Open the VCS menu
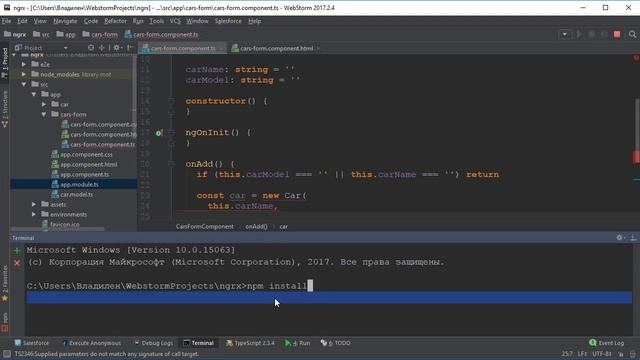This screenshot has height=360, width=640. click(x=175, y=21)
